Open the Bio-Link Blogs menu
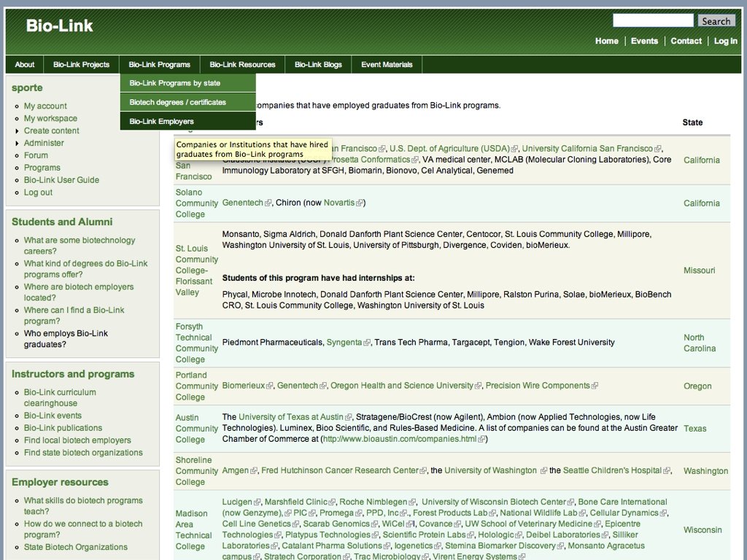The height and width of the screenshot is (560, 747). [318, 64]
